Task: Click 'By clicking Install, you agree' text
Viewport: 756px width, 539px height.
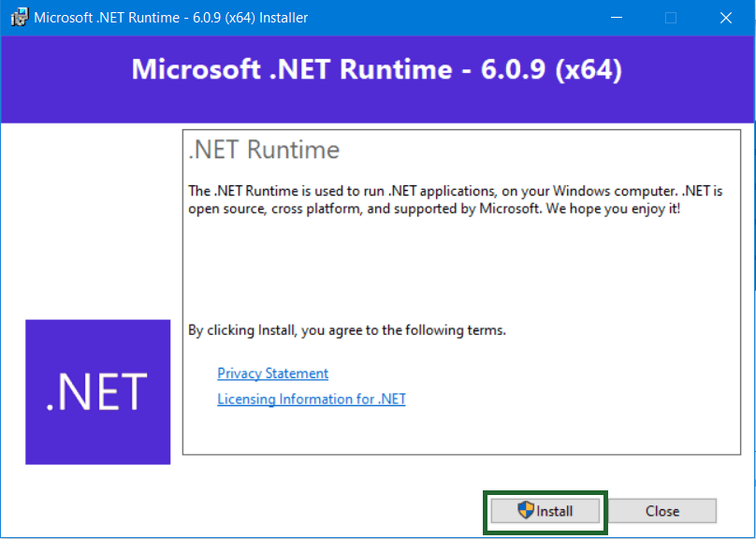Action: (347, 330)
